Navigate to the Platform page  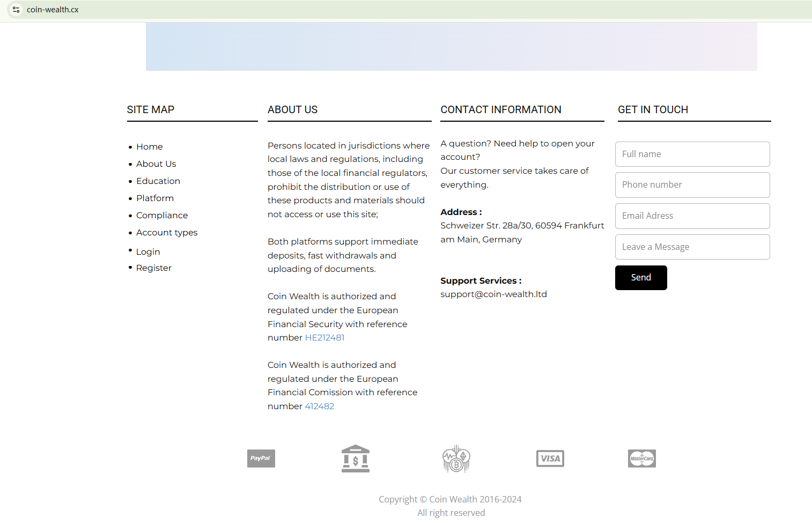point(155,198)
